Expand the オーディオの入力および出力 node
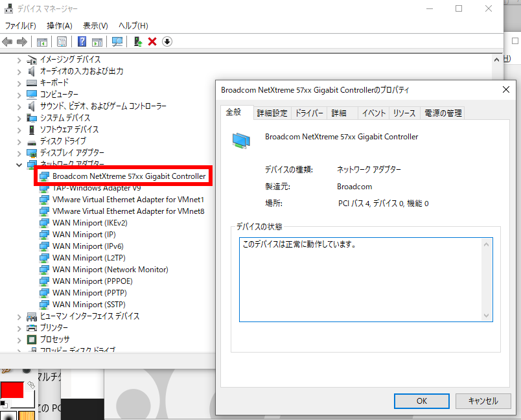This screenshot has height=420, width=521. [19, 72]
